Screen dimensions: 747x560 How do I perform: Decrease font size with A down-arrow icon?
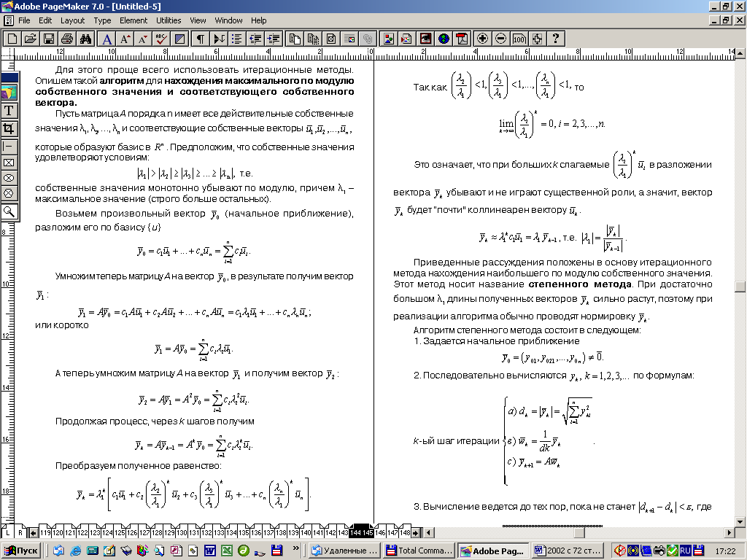tap(143, 39)
